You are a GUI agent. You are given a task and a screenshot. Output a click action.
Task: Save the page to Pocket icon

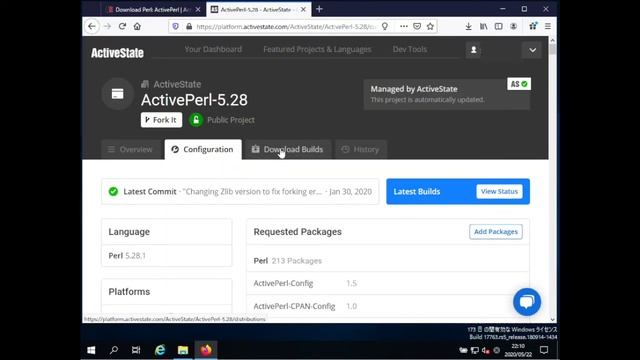tap(417, 27)
